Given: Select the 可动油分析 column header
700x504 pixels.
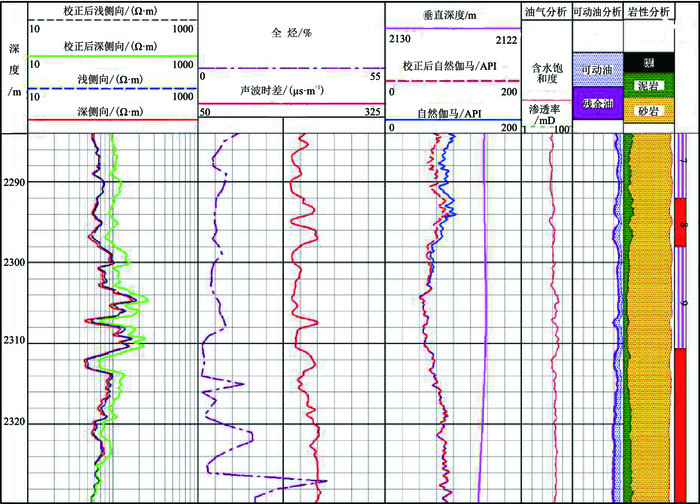Looking at the screenshot, I should [x=597, y=11].
